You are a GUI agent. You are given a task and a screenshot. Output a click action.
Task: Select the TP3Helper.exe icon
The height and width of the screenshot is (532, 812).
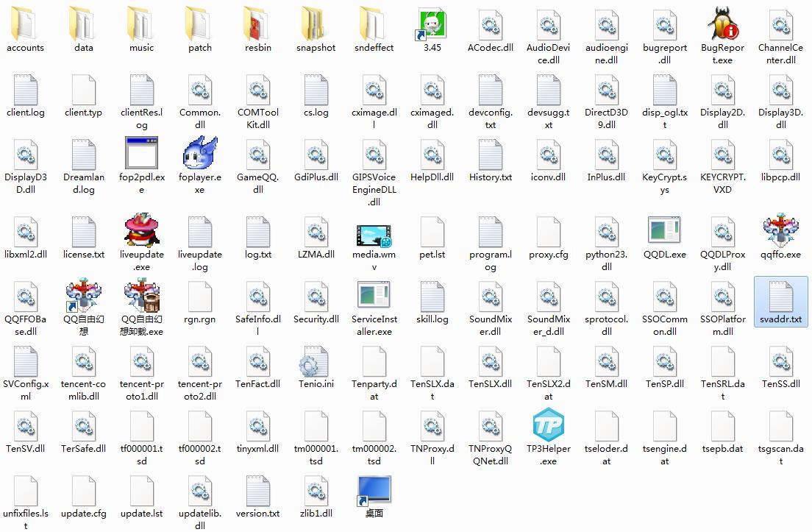[x=548, y=425]
